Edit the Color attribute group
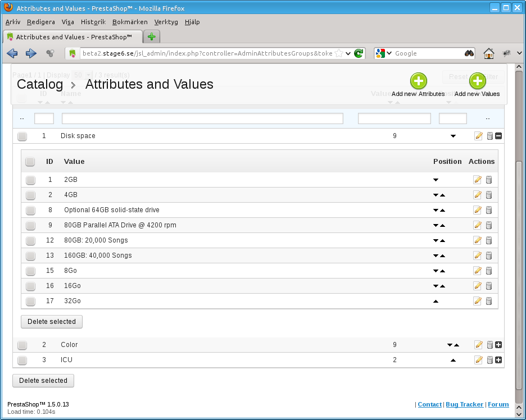The width and height of the screenshot is (526, 420). tap(478, 345)
